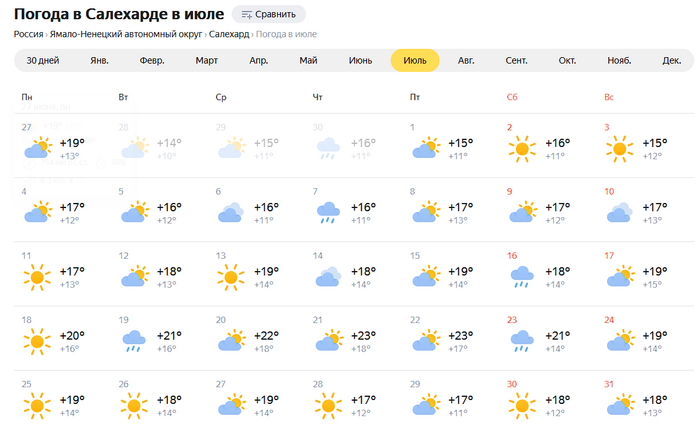Click the sunny icon for July 2
The image size is (700, 429).
pos(520,150)
